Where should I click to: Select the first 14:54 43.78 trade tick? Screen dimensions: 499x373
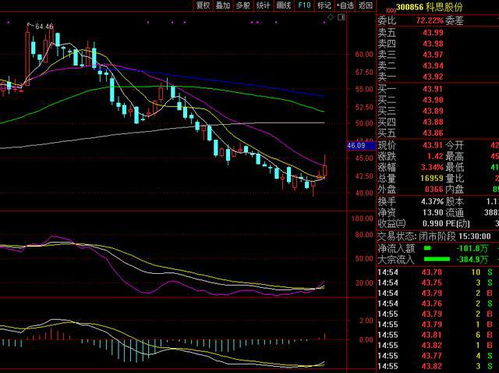click(x=438, y=272)
